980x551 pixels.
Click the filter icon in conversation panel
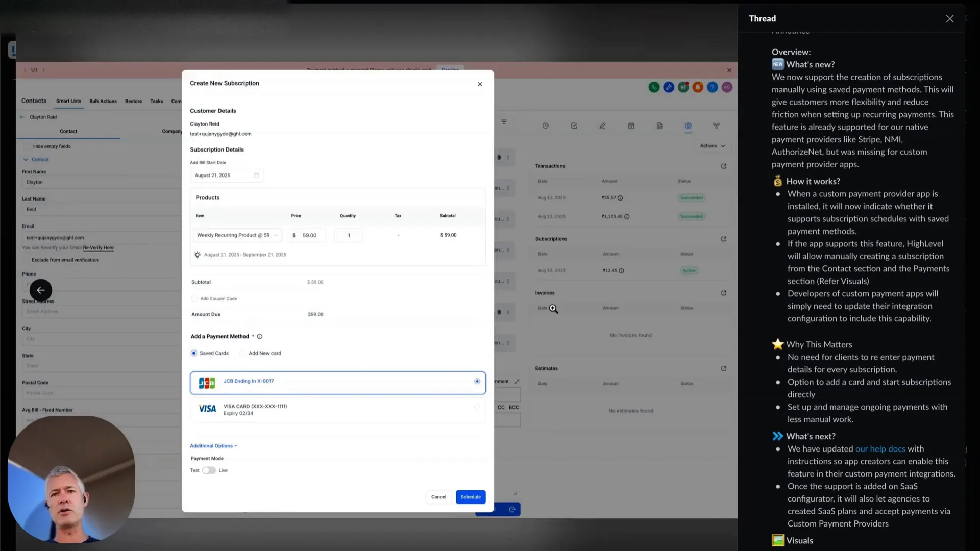504,122
